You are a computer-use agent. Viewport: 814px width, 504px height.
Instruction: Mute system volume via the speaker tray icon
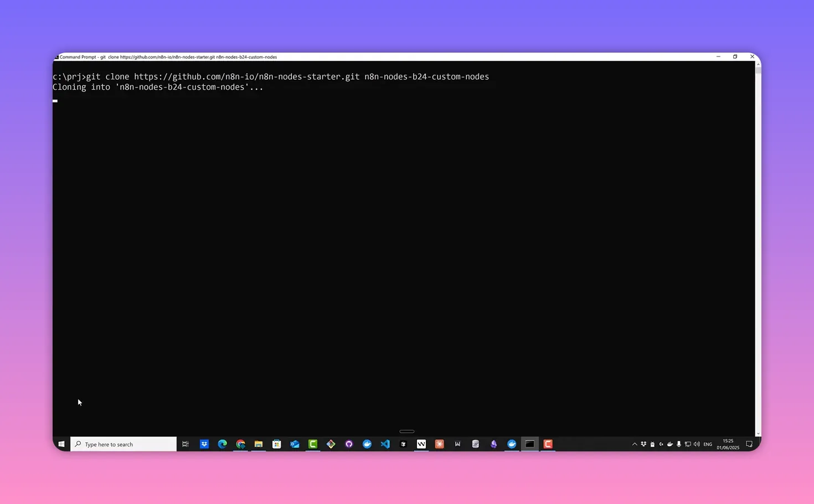(697, 444)
